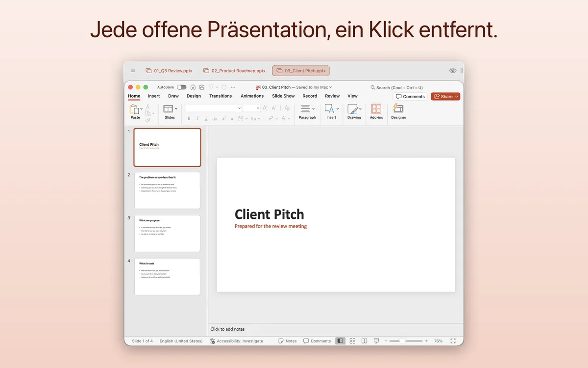Toggle the AutoSave switch
The height and width of the screenshot is (368, 588).
coord(182,87)
